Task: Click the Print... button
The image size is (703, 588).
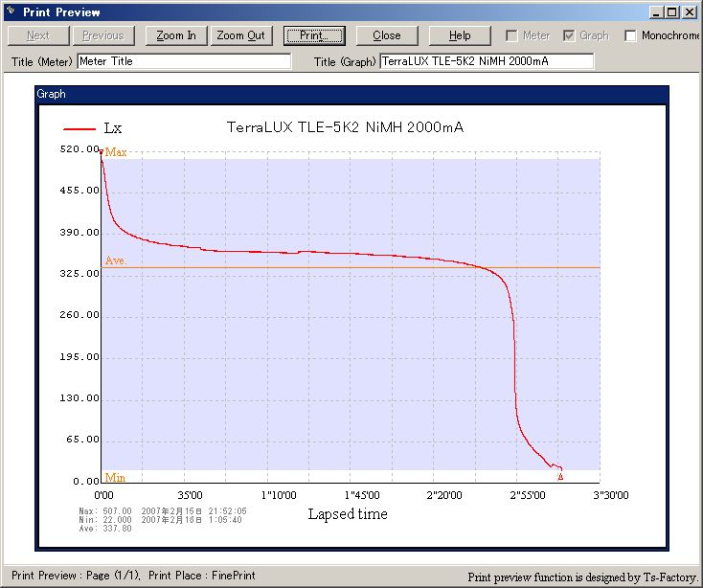Action: click(314, 35)
